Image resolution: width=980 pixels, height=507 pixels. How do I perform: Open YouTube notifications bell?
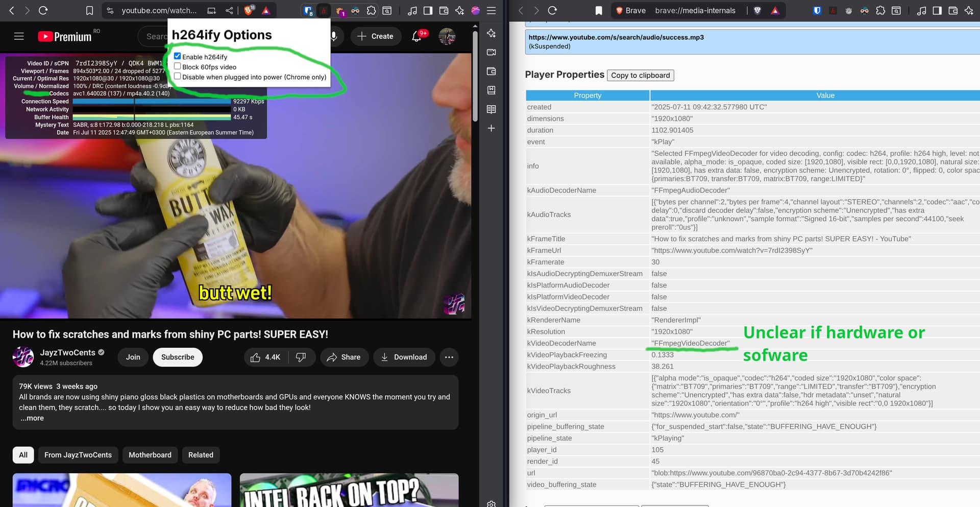(x=416, y=36)
